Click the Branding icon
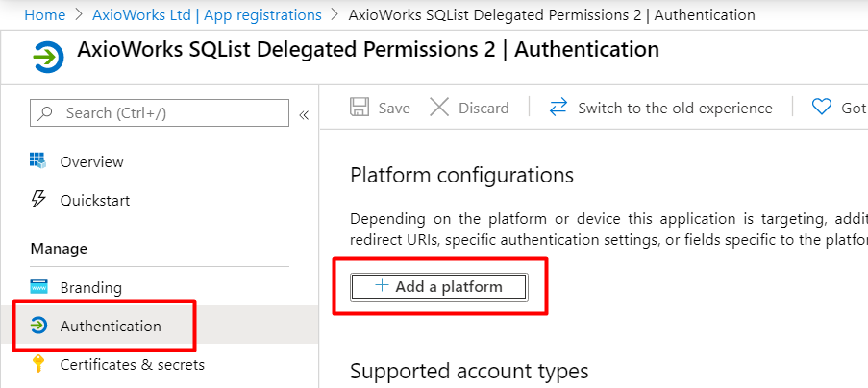 pos(38,287)
